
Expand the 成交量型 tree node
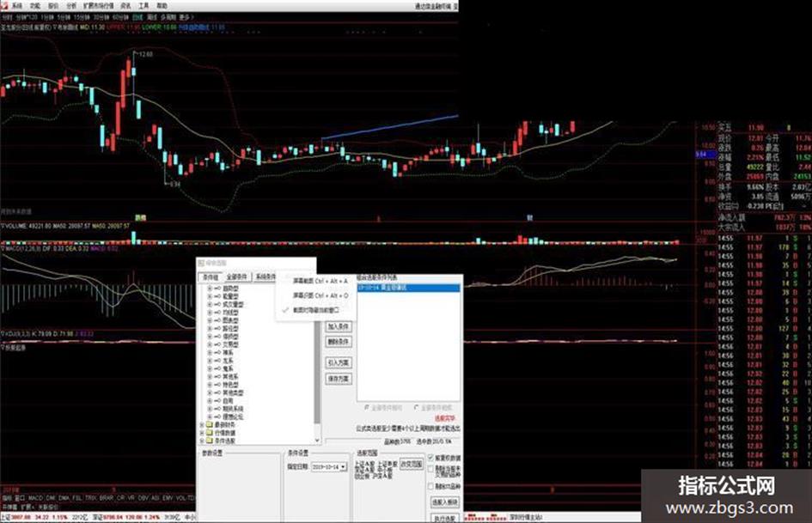(x=209, y=305)
